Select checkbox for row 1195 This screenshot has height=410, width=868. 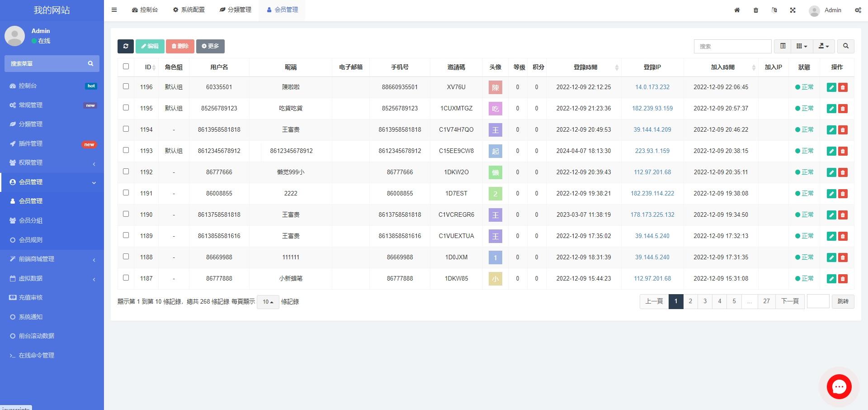coord(126,108)
